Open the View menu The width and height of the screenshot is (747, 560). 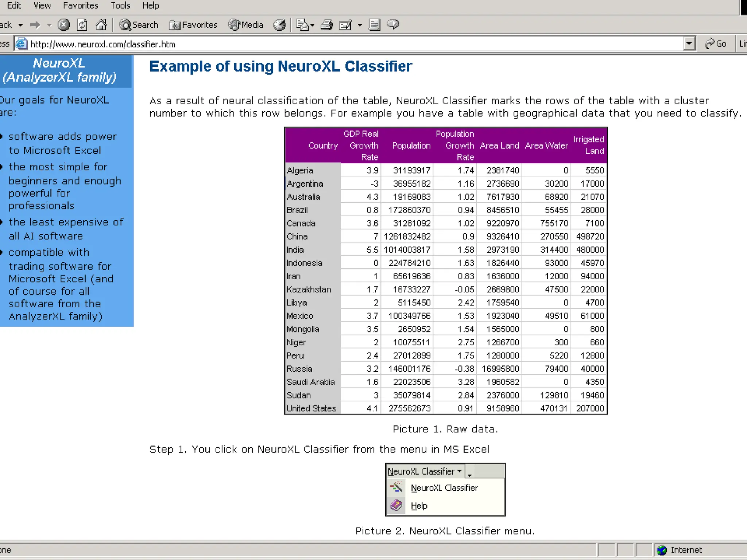coord(42,5)
